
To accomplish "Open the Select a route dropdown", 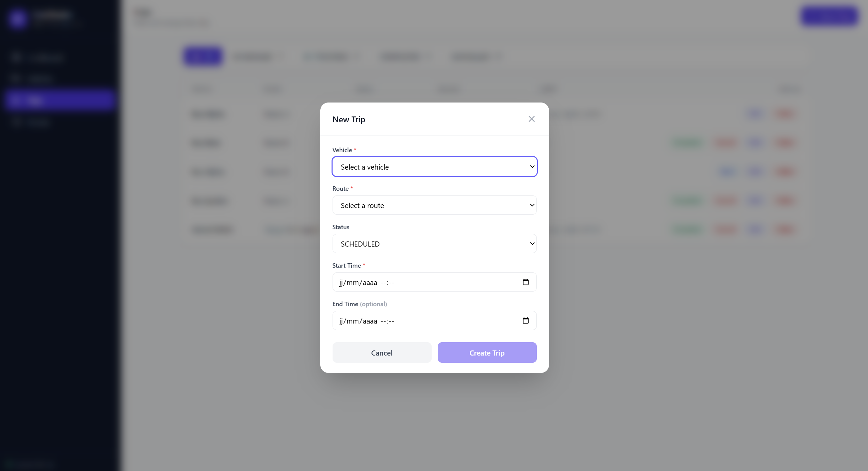I will (434, 205).
